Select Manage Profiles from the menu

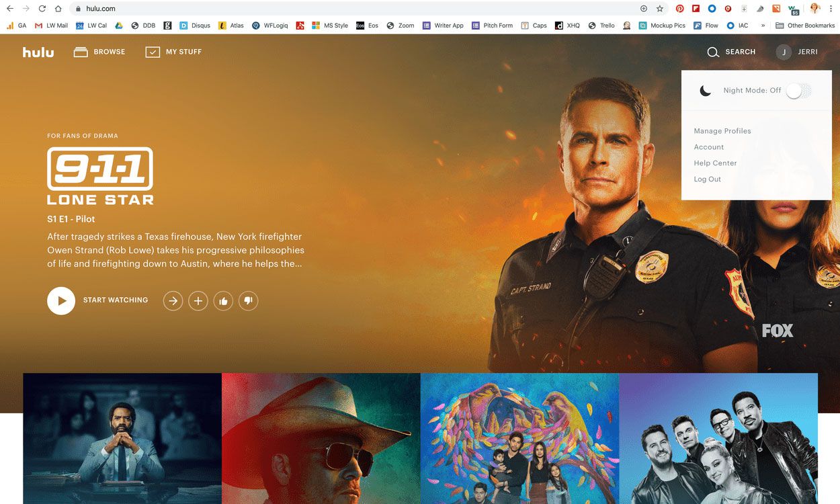[x=722, y=131]
